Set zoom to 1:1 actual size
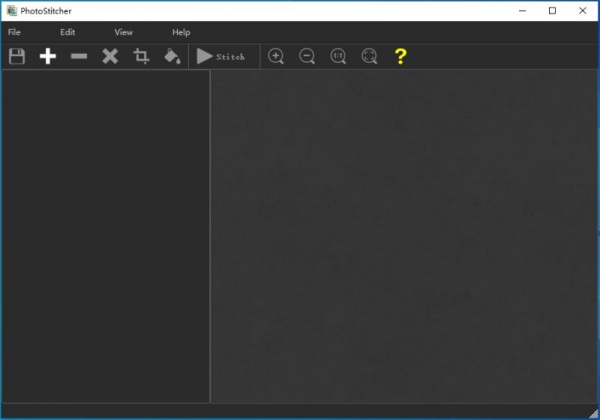This screenshot has height=420, width=600. (338, 56)
